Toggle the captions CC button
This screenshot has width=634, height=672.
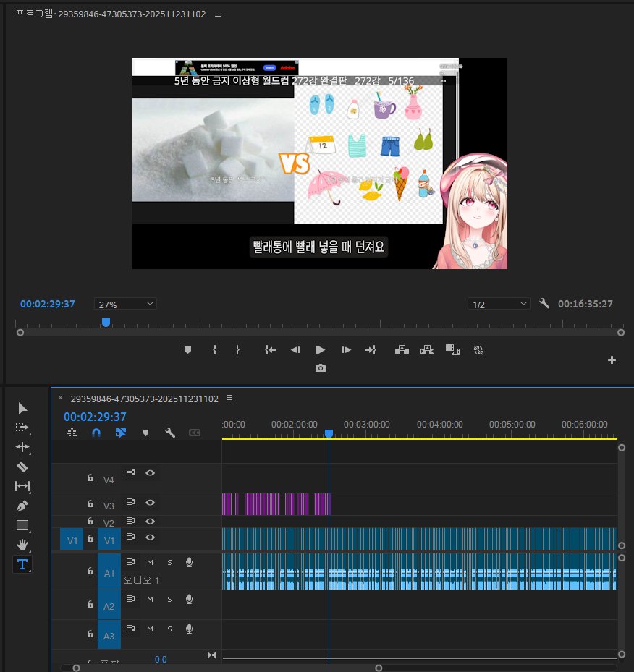pyautogui.click(x=195, y=433)
